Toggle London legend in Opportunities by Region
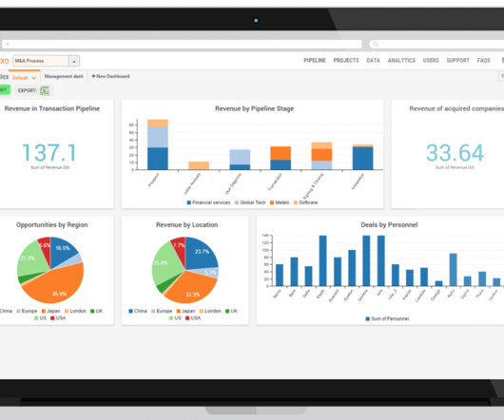 (x=75, y=311)
